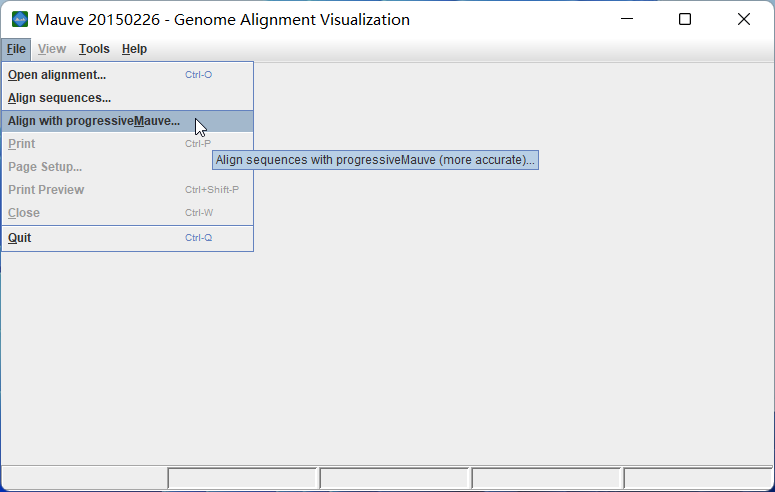
Task: Click the progressiveMauve tooltip text
Action: [x=375, y=160]
